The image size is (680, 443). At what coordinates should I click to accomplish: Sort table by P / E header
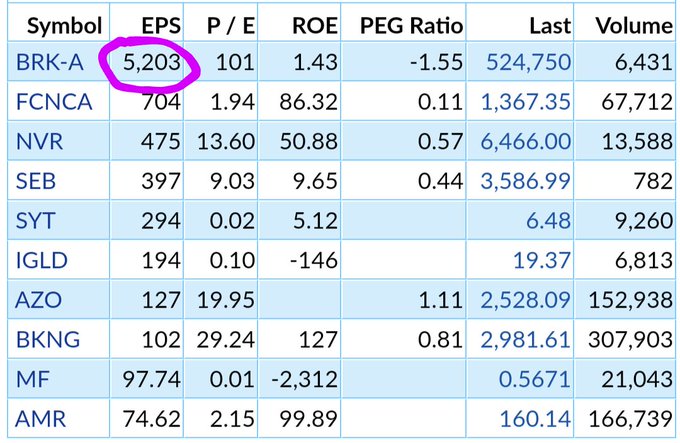point(231,26)
